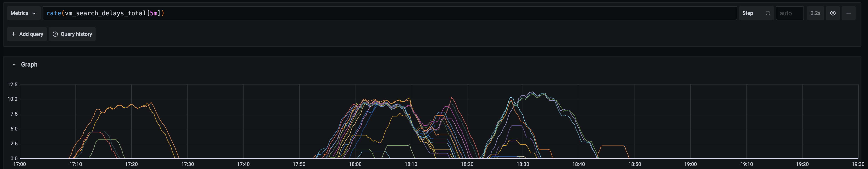Open the Metrics browser dropdown

[x=24, y=13]
